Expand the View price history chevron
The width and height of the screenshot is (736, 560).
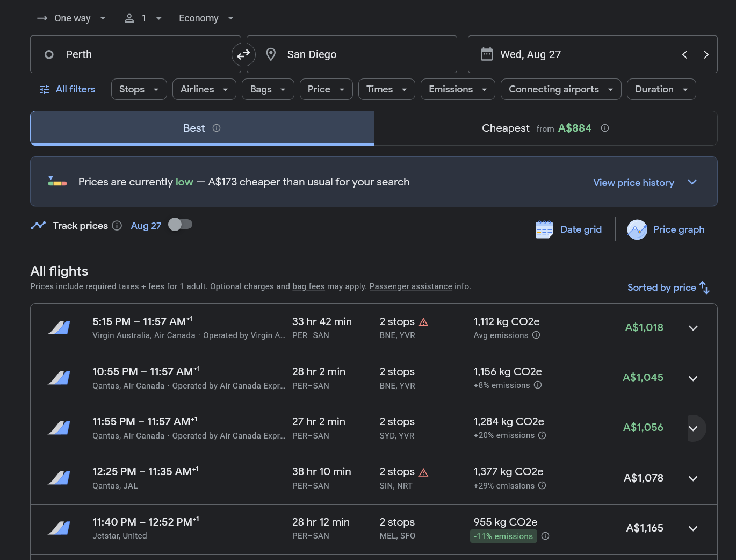click(x=692, y=182)
